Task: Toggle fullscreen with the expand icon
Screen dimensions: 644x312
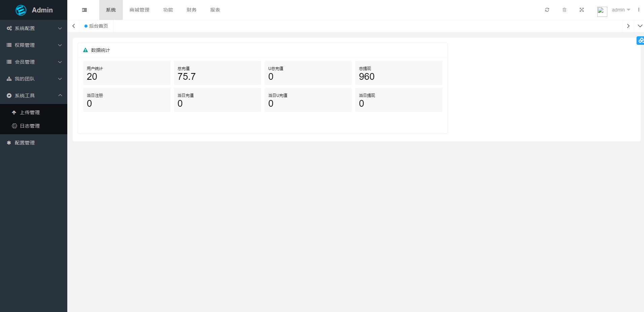Action: pyautogui.click(x=582, y=10)
